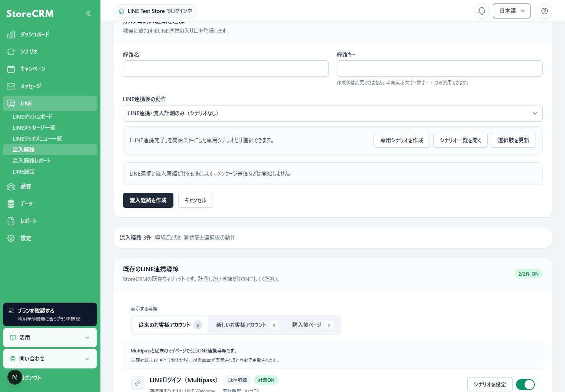The width and height of the screenshot is (565, 392).
Task: Click the 計測ON badge
Action: pyautogui.click(x=266, y=380)
